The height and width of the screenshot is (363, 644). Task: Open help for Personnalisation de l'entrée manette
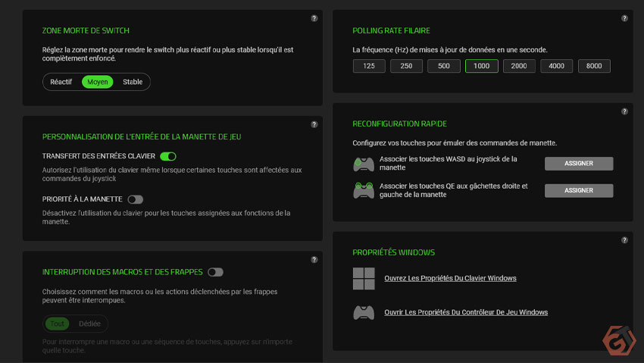point(314,124)
